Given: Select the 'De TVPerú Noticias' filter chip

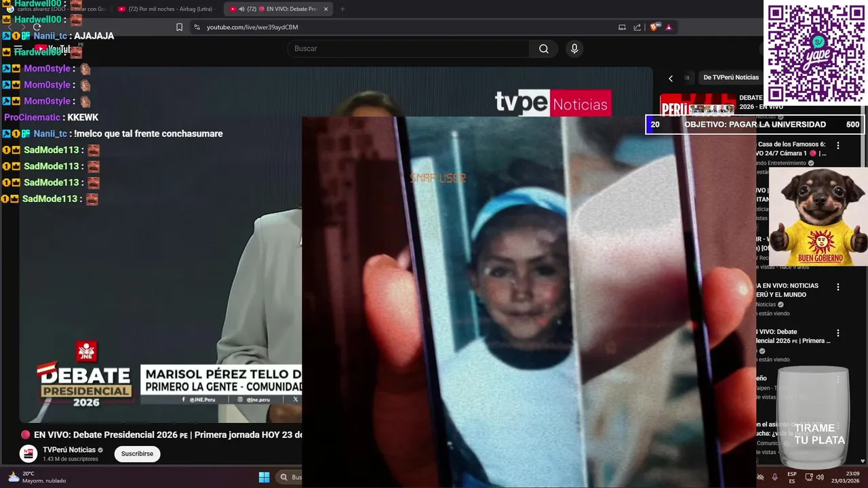Looking at the screenshot, I should click(731, 77).
